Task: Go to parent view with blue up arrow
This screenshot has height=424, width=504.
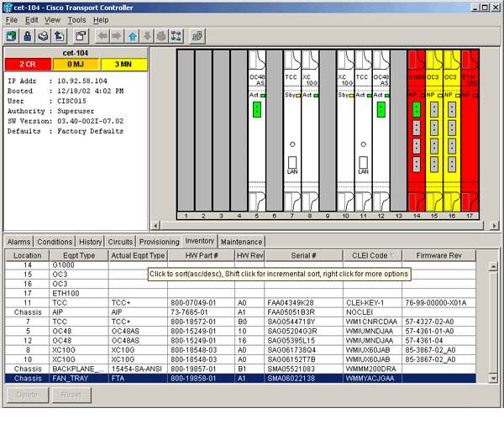Action: (x=133, y=36)
